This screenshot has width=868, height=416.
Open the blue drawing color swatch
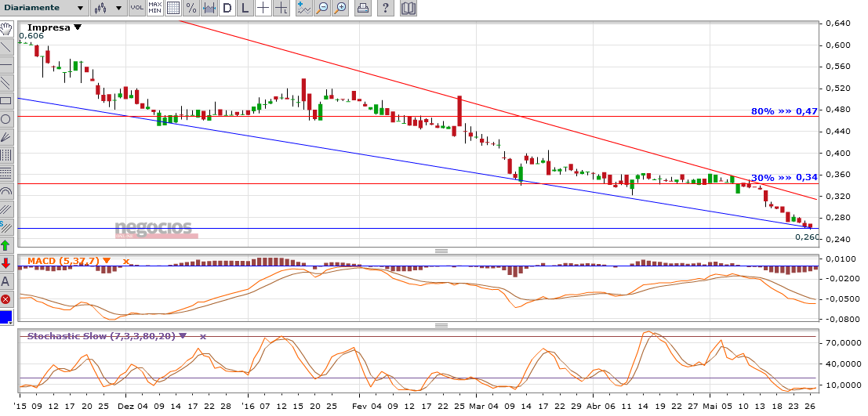[6, 317]
